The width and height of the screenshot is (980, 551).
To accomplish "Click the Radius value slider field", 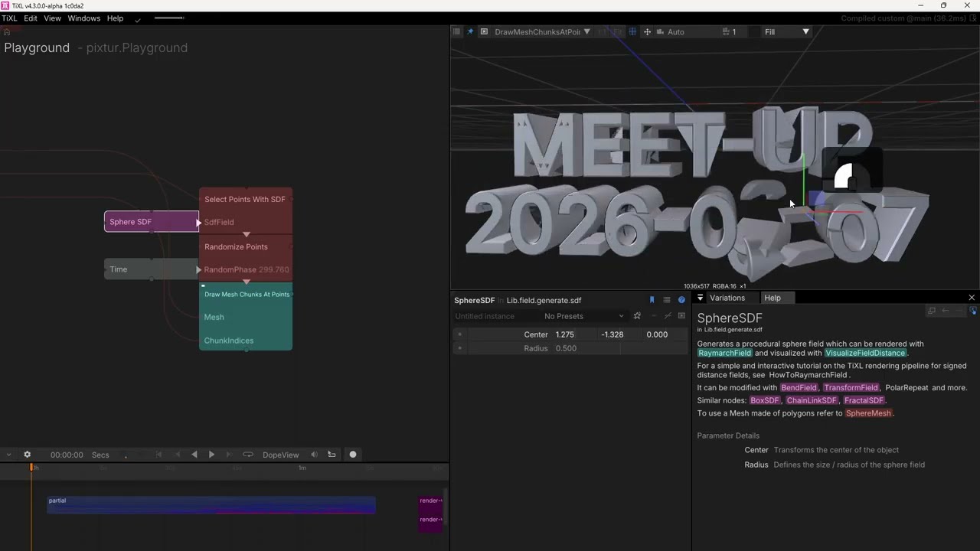I will [x=620, y=348].
